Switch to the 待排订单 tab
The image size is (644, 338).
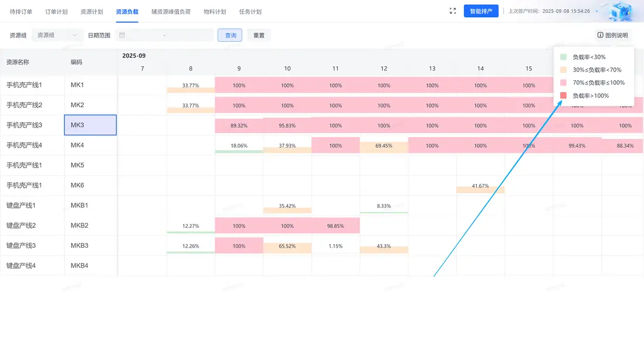(21, 12)
